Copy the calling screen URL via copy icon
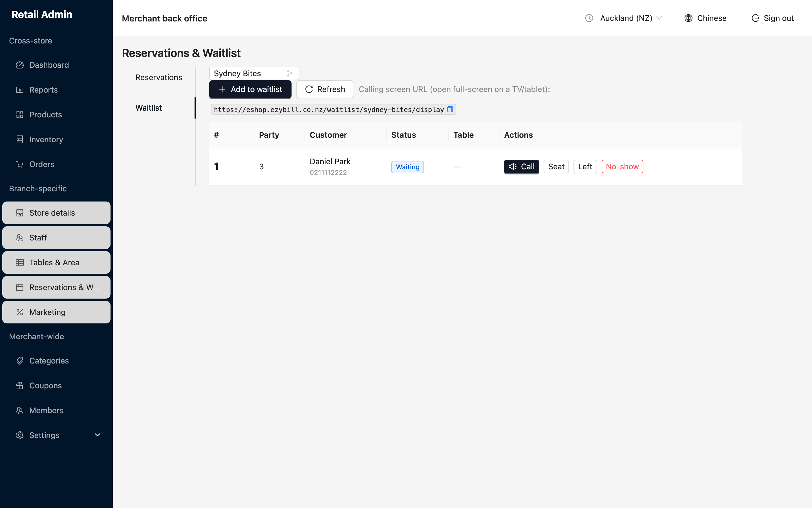The width and height of the screenshot is (812, 508). [x=450, y=109]
